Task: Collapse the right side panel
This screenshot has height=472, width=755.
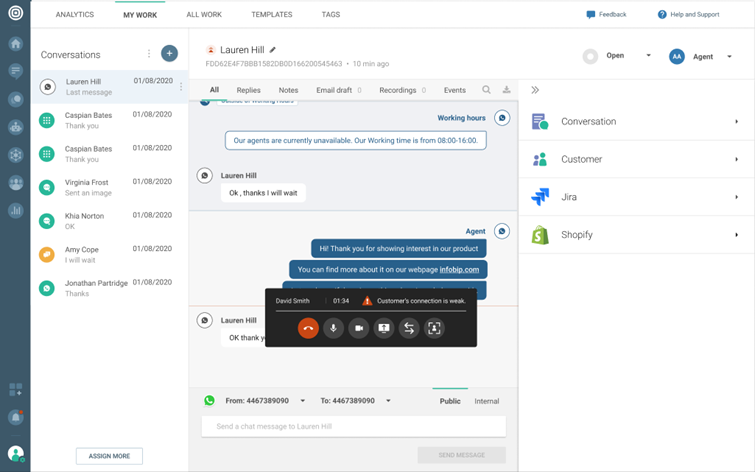Action: [535, 90]
